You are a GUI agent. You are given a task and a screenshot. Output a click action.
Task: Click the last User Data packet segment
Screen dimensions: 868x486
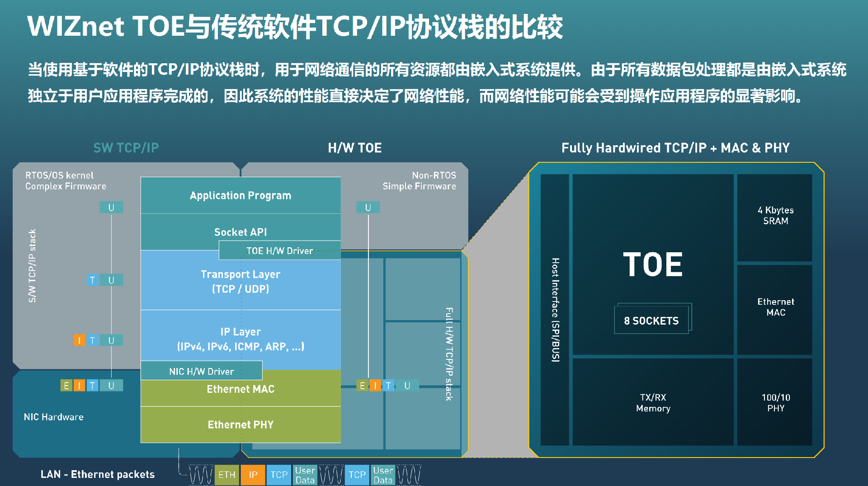[x=383, y=475]
